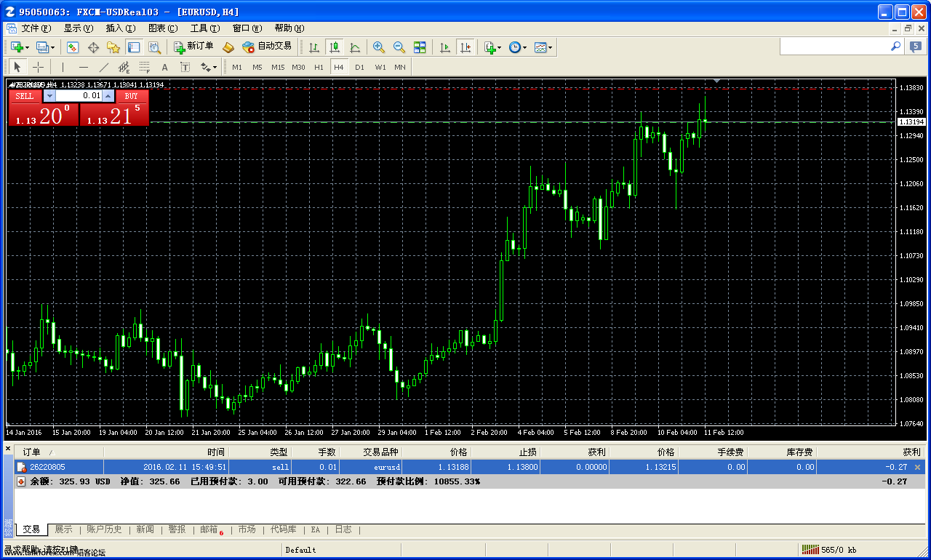Open the chart profiles toolbar icon
This screenshot has height=560, width=931.
(44, 47)
